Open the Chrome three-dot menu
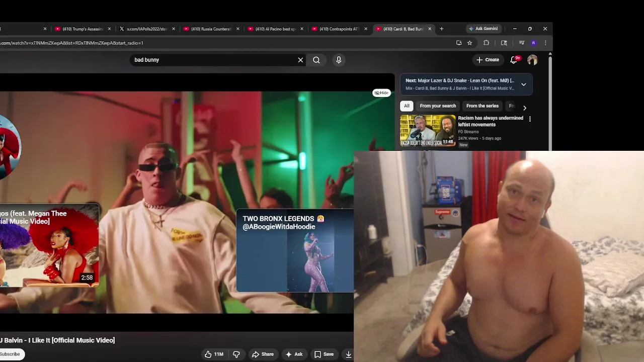Image resolution: width=644 pixels, height=362 pixels. (x=545, y=43)
